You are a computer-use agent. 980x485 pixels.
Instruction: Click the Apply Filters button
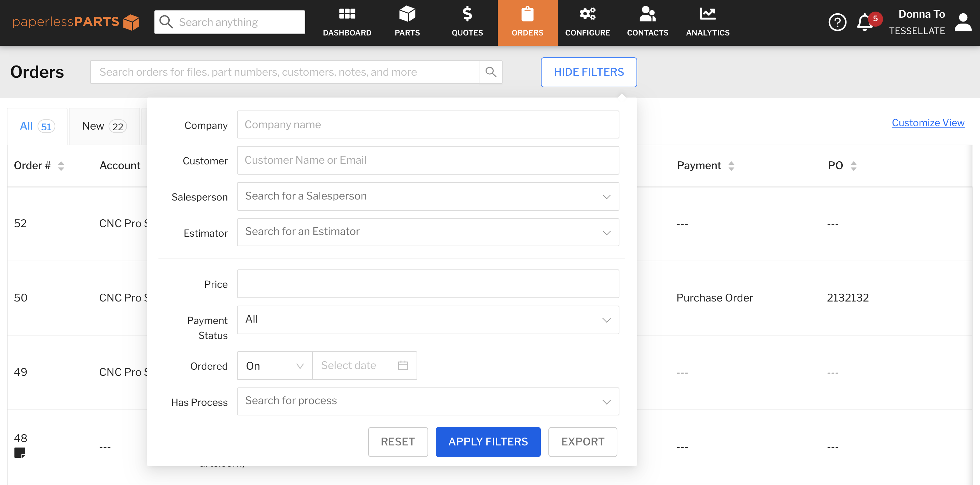coord(488,441)
